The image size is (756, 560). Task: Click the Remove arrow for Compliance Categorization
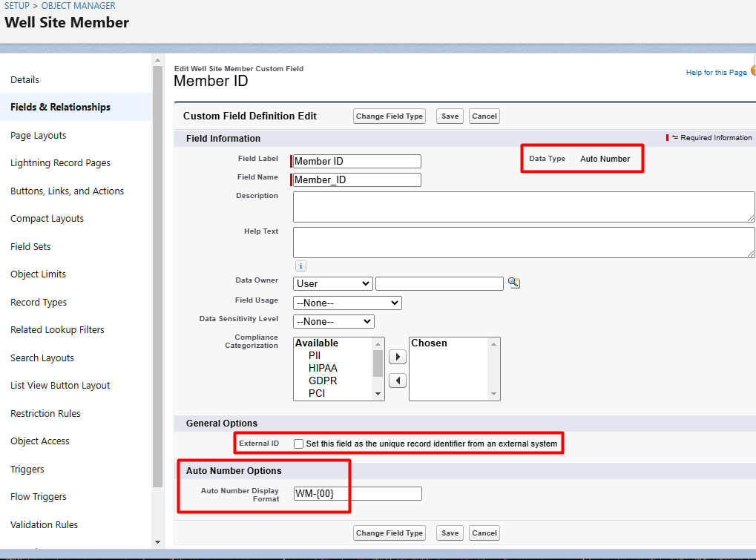(398, 381)
